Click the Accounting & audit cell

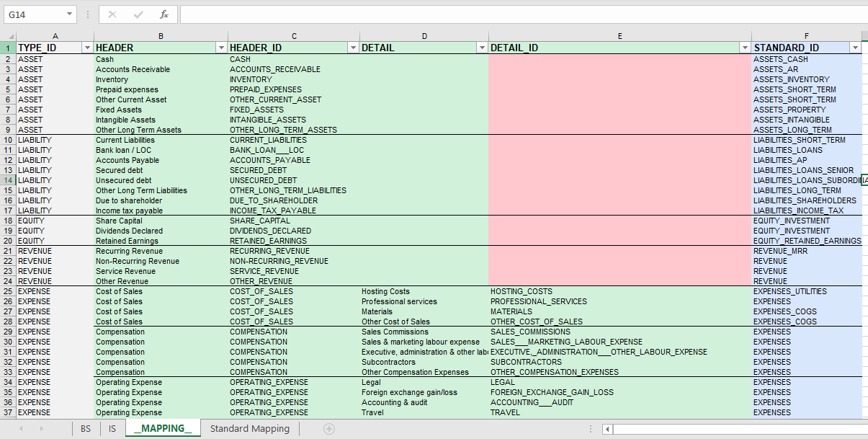(424, 402)
